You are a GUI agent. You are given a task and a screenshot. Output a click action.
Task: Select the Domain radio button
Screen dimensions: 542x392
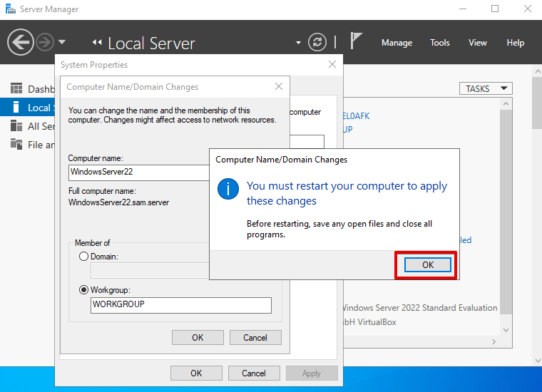pos(84,257)
